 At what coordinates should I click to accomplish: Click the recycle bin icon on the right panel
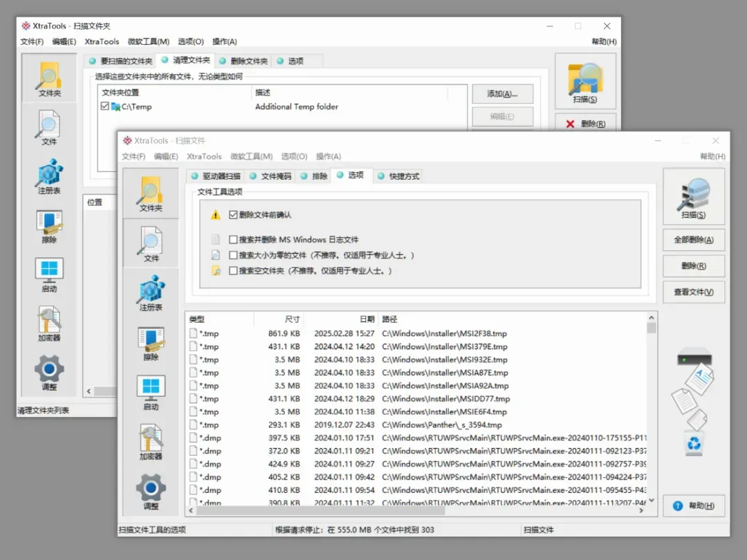(694, 443)
